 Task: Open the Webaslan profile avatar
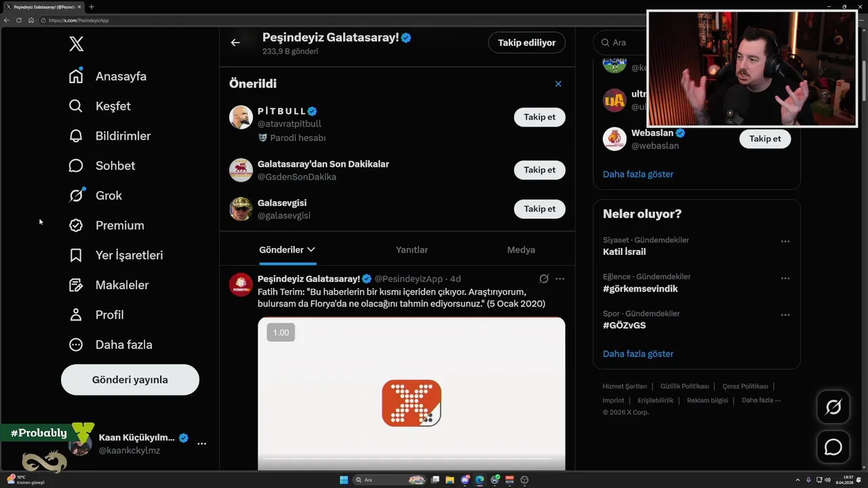614,139
